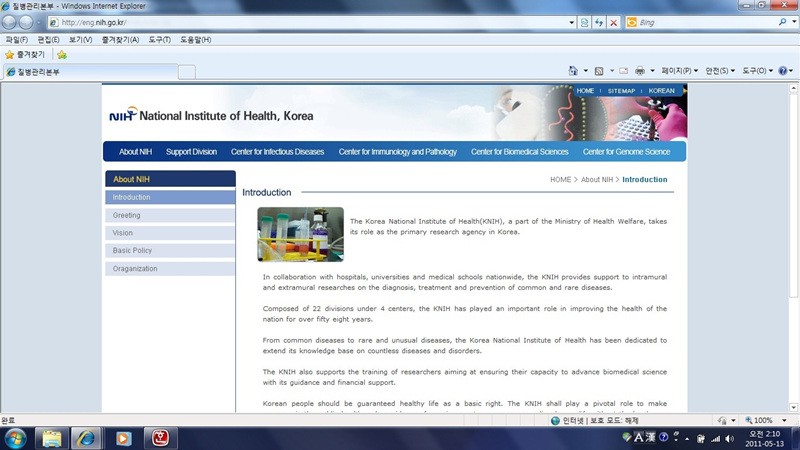Click the Home page icon
This screenshot has height=450, width=800.
point(573,71)
